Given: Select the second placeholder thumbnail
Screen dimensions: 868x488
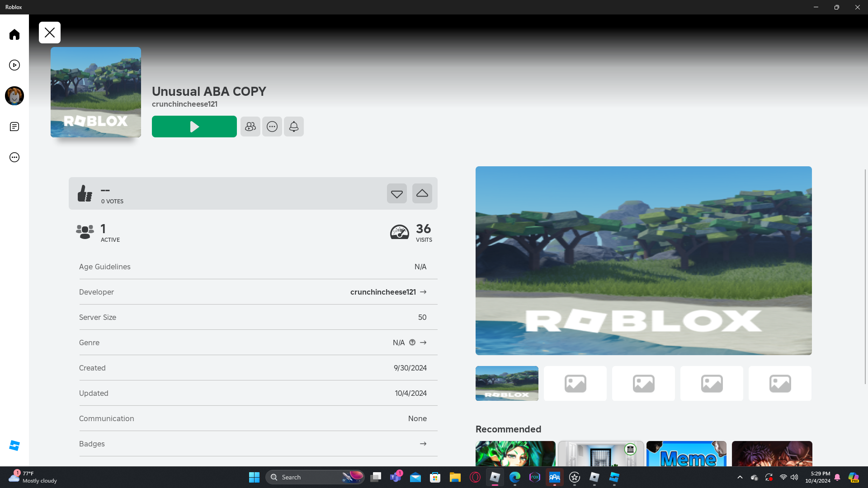Looking at the screenshot, I should (575, 383).
